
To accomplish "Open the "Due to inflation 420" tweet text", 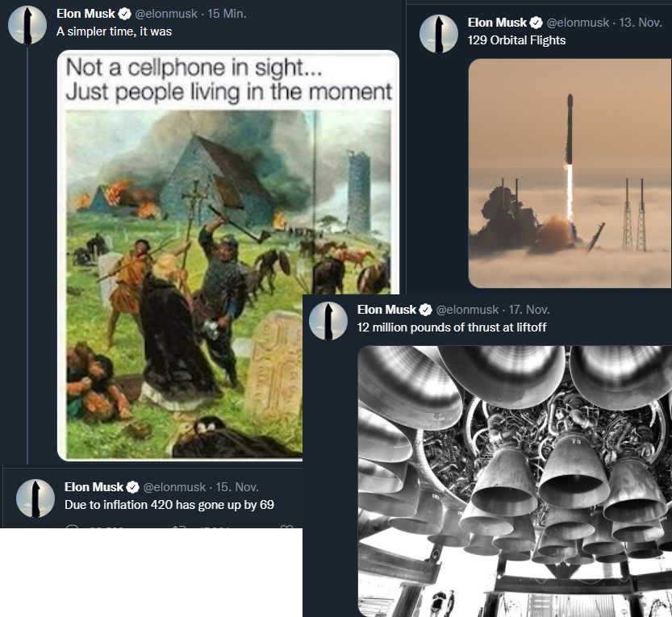I will pyautogui.click(x=169, y=505).
